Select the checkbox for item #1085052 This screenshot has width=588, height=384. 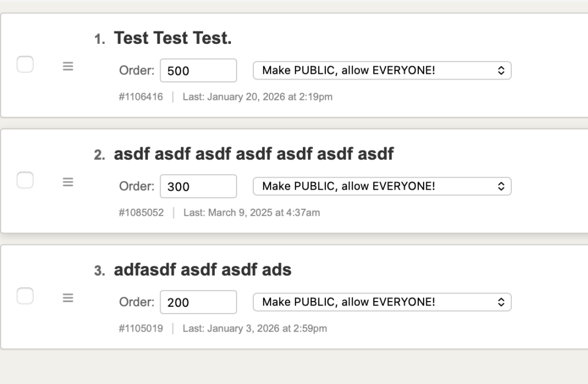pos(25,180)
